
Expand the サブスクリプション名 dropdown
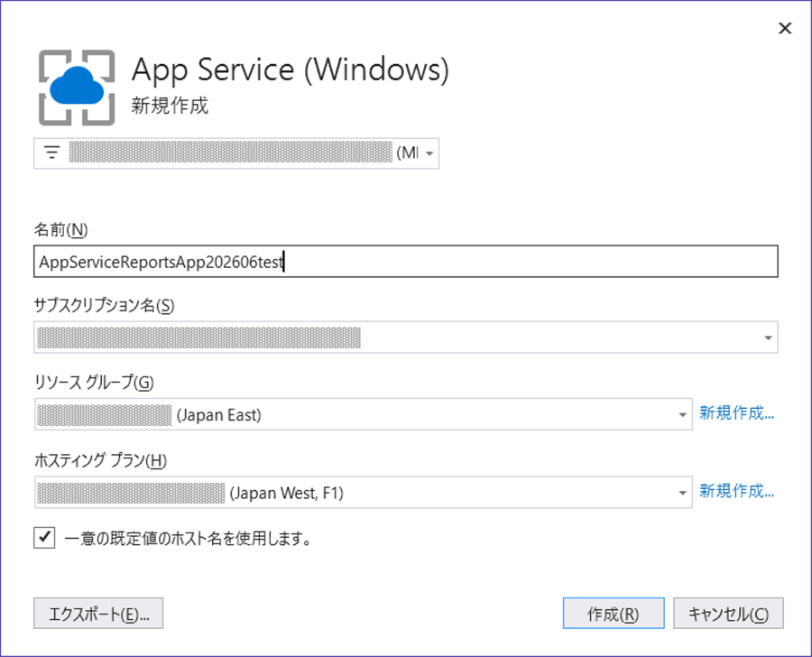pos(768,338)
